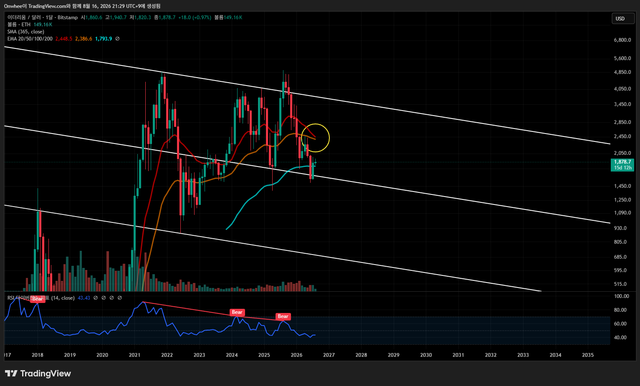
Task: Click the circle icon after EMA values
Action: (x=118, y=39)
